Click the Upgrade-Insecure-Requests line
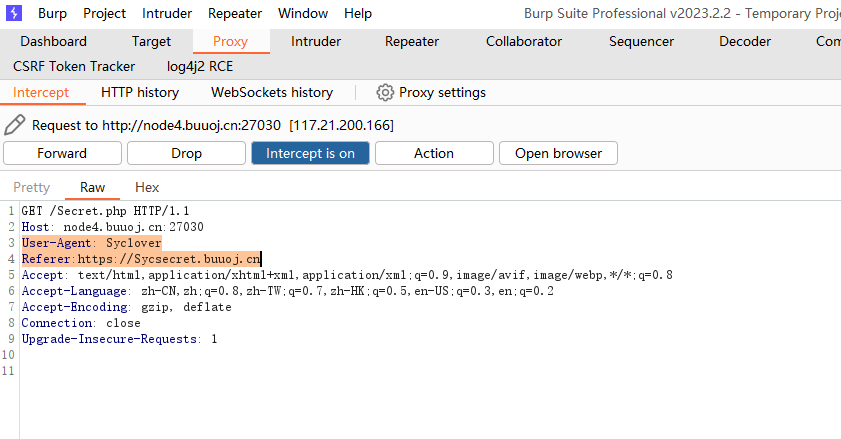Image resolution: width=841 pixels, height=439 pixels. [119, 340]
